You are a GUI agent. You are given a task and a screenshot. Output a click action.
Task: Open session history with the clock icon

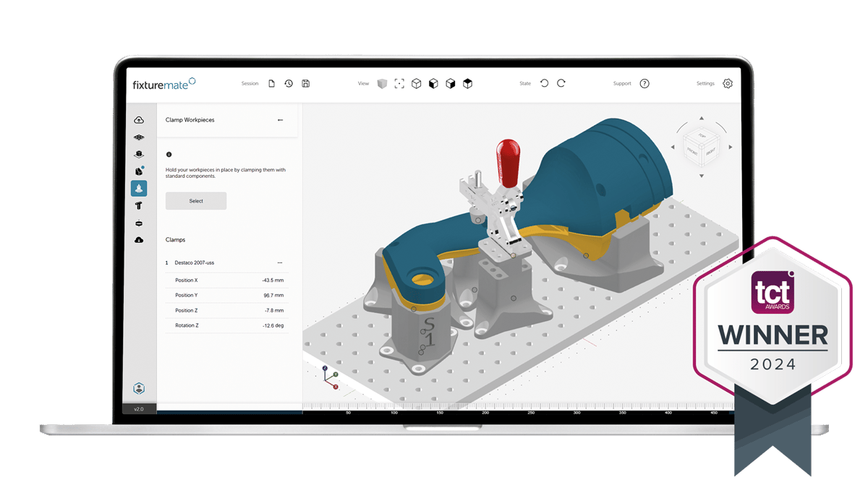coord(289,84)
